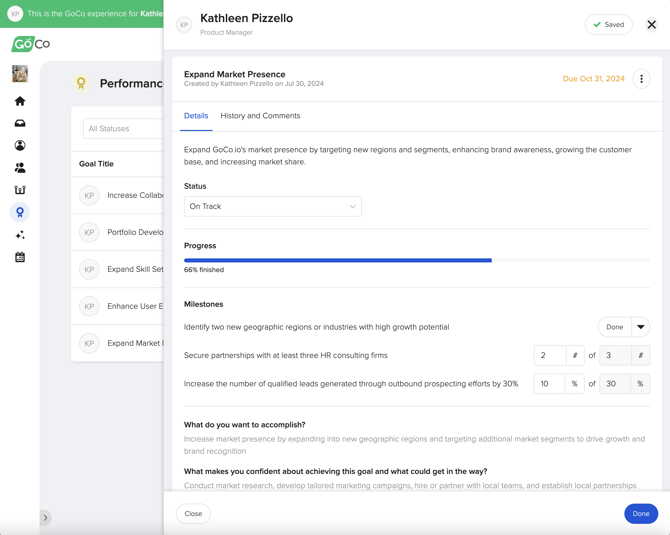This screenshot has height=535, width=670.
Task: Click the KP avatar beside Kathleen Pizzello
Action: (x=184, y=25)
